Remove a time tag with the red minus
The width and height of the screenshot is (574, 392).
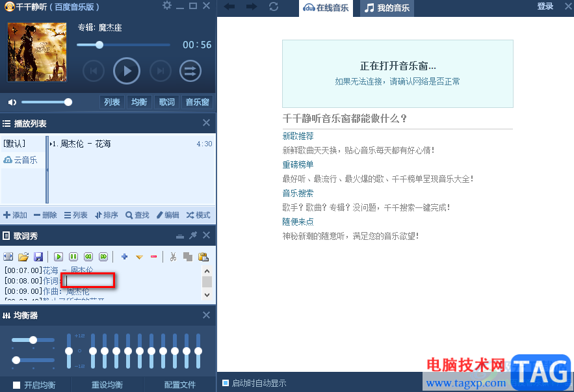click(154, 257)
